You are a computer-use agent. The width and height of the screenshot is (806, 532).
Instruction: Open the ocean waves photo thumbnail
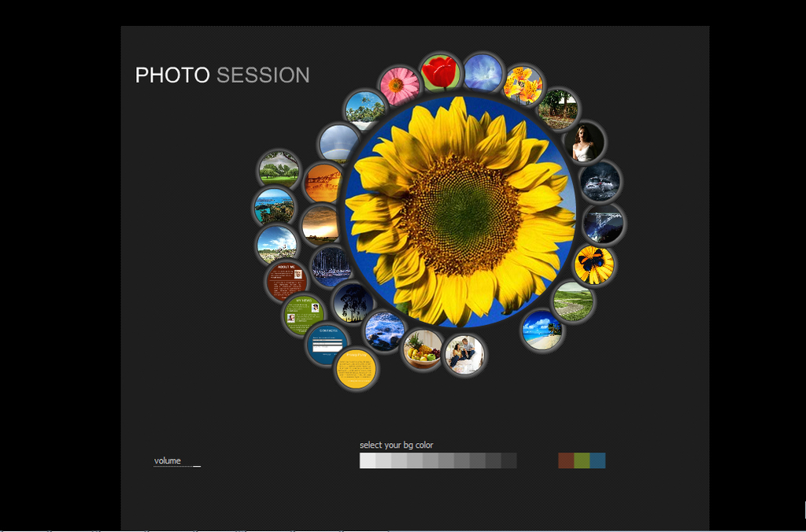(x=385, y=330)
